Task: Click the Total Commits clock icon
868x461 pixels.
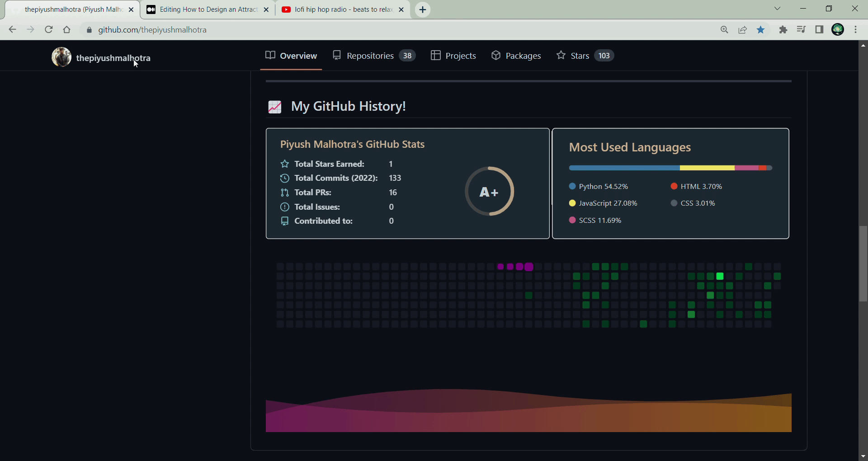Action: pos(284,178)
